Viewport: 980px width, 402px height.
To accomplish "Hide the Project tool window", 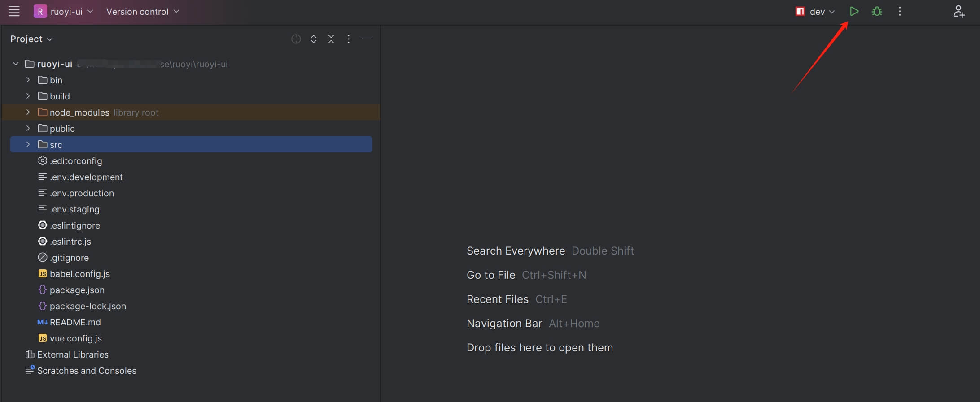I will coord(366,39).
